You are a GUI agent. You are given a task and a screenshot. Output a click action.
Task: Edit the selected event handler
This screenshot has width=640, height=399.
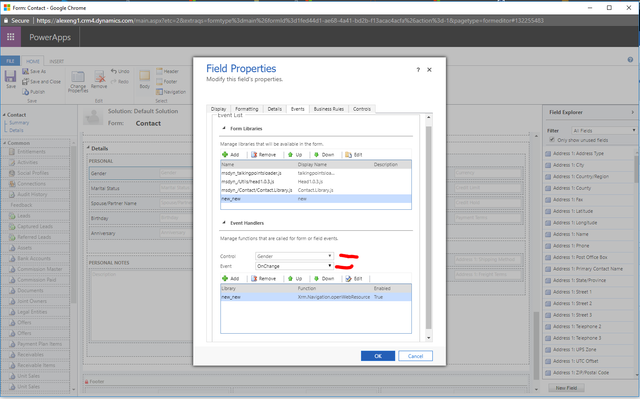pyautogui.click(x=353, y=279)
